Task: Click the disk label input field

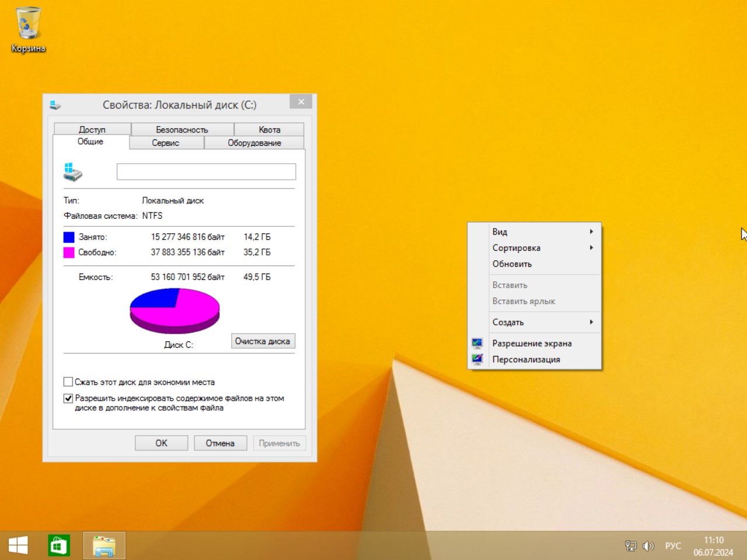Action: coord(207,171)
